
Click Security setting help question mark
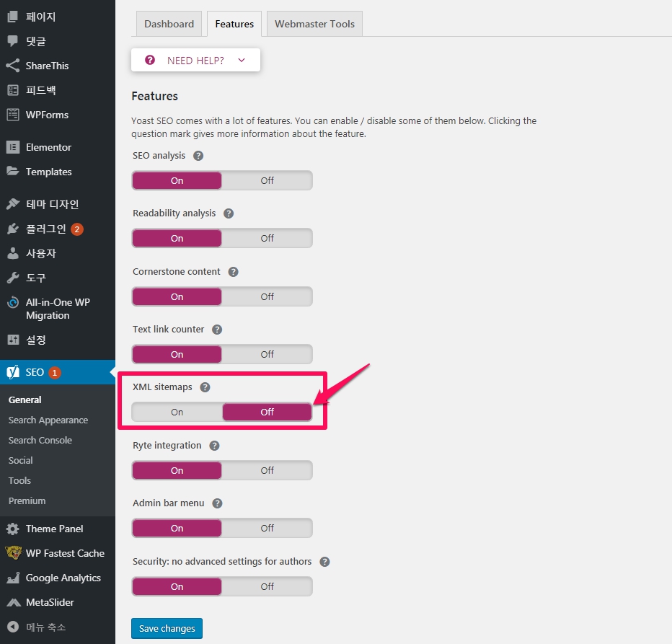coord(325,562)
